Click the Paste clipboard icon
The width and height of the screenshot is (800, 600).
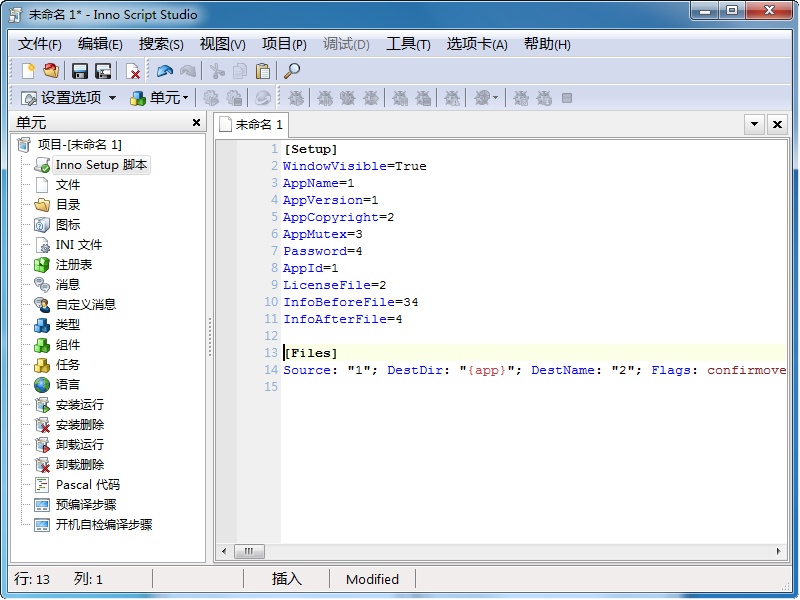pos(262,71)
